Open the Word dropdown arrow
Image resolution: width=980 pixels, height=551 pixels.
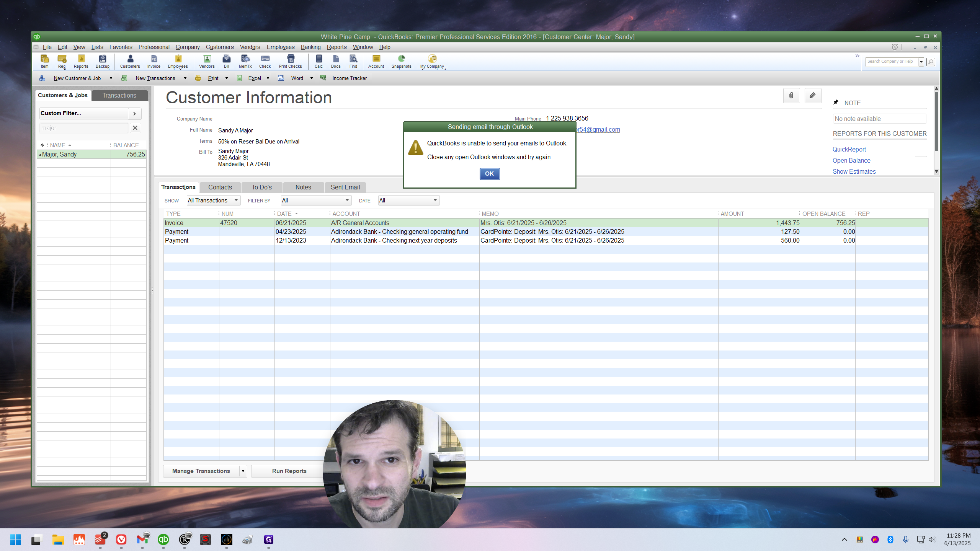(312, 78)
